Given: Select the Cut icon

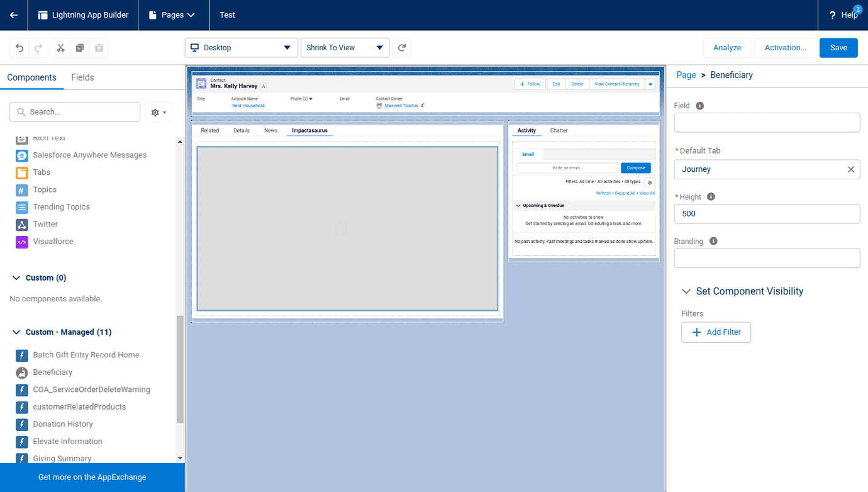Looking at the screenshot, I should click(60, 47).
